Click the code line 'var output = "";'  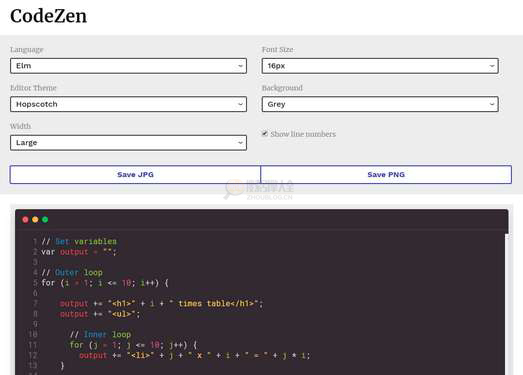click(x=79, y=252)
